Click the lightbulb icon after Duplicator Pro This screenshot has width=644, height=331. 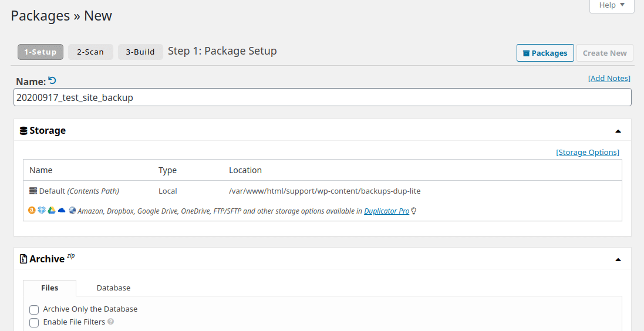[414, 211]
